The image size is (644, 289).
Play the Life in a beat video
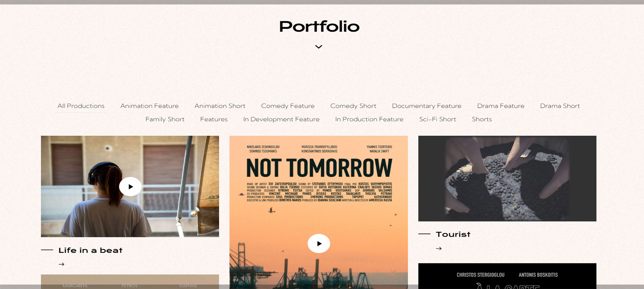(130, 187)
